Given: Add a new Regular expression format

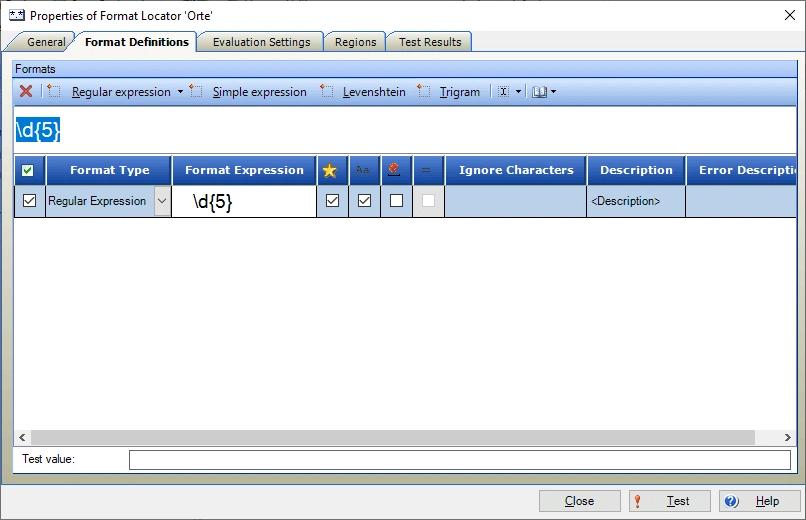Looking at the screenshot, I should pos(120,92).
